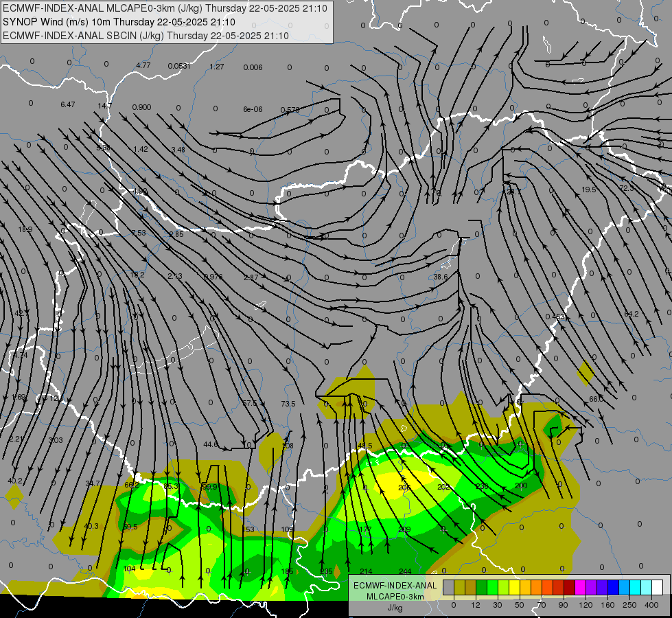
Task: Click the map value 209
Action: pyautogui.click(x=404, y=529)
